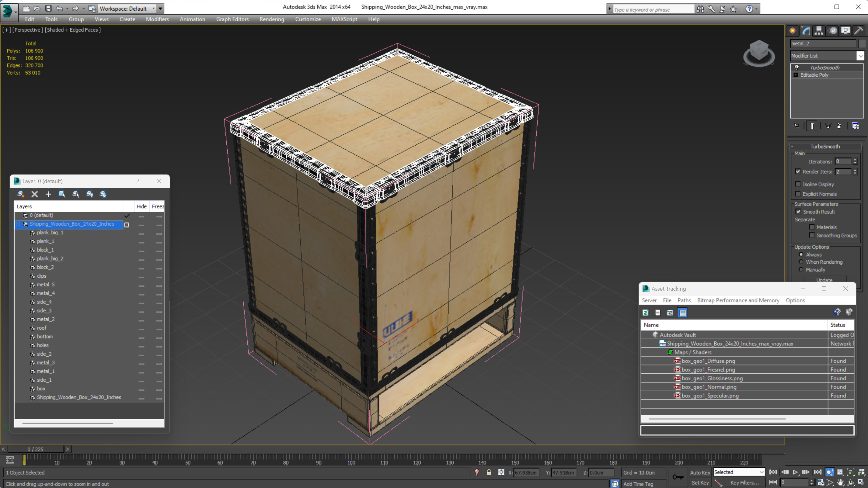Click the Undo arrow icon
The image size is (868, 488).
(x=59, y=9)
